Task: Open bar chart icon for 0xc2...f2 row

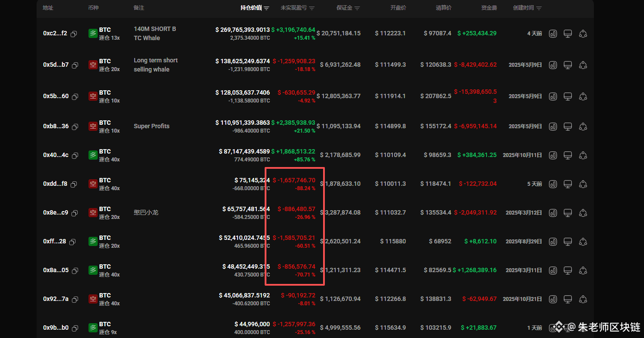Action: click(553, 34)
